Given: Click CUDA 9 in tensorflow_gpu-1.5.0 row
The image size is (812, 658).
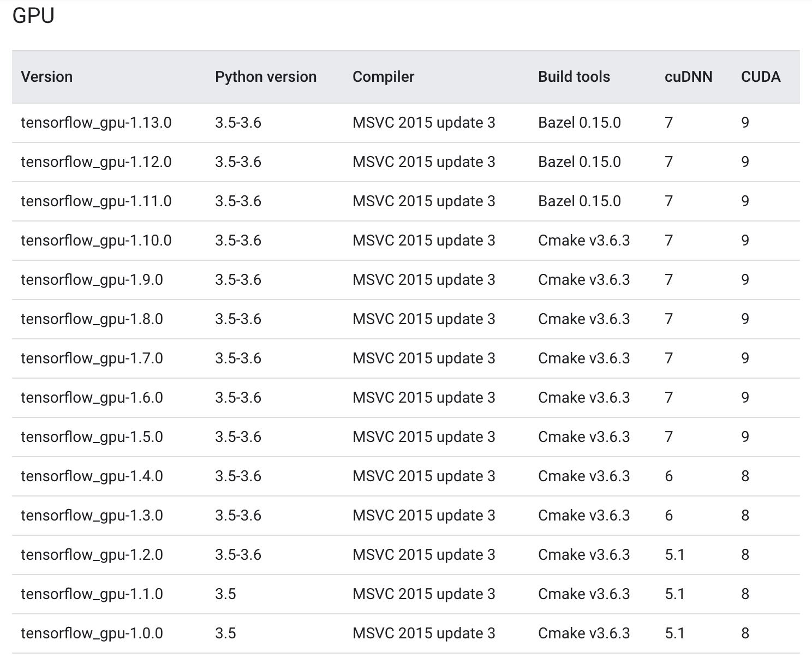Looking at the screenshot, I should 745,436.
